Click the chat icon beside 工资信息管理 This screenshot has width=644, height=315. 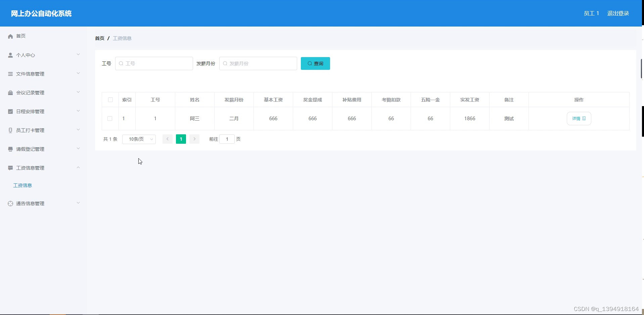(x=10, y=168)
